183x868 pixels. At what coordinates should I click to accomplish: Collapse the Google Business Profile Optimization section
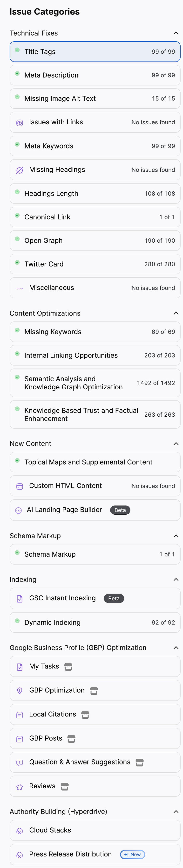click(176, 648)
